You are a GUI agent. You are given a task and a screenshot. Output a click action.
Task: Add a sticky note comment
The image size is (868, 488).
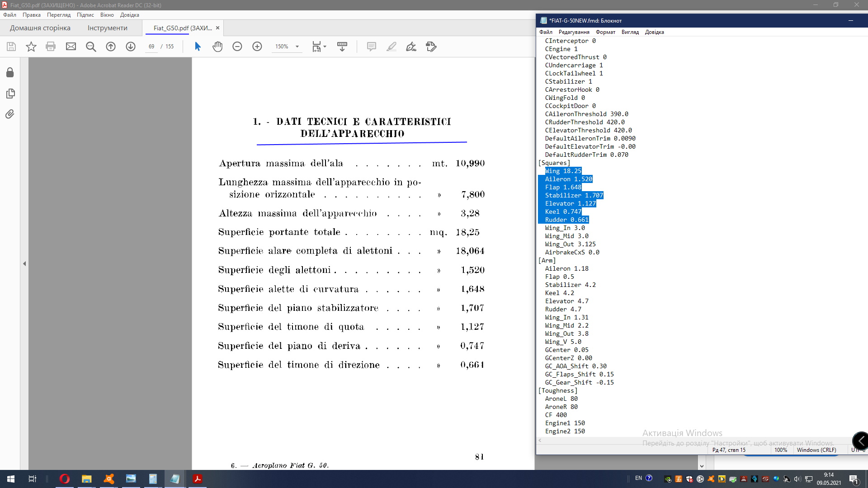372,47
